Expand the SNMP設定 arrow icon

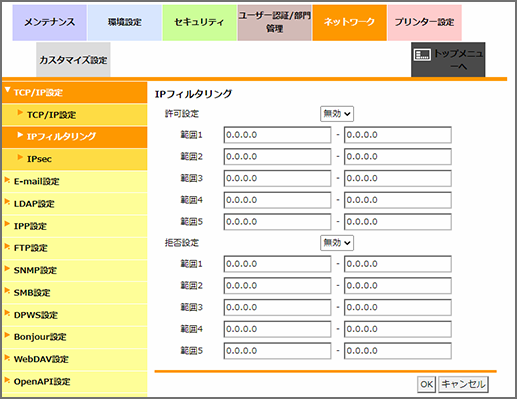coord(7,269)
